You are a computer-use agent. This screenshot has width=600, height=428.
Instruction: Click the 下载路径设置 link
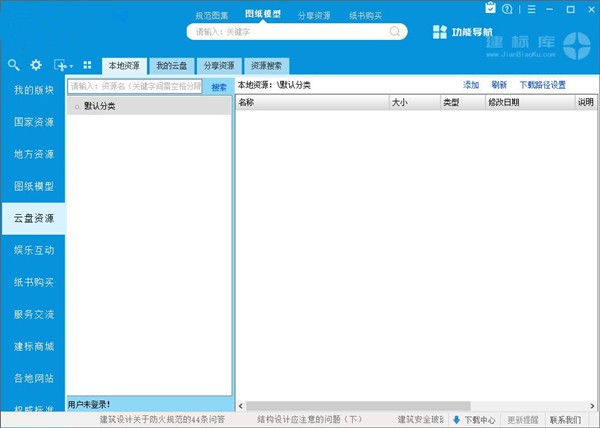tap(542, 85)
